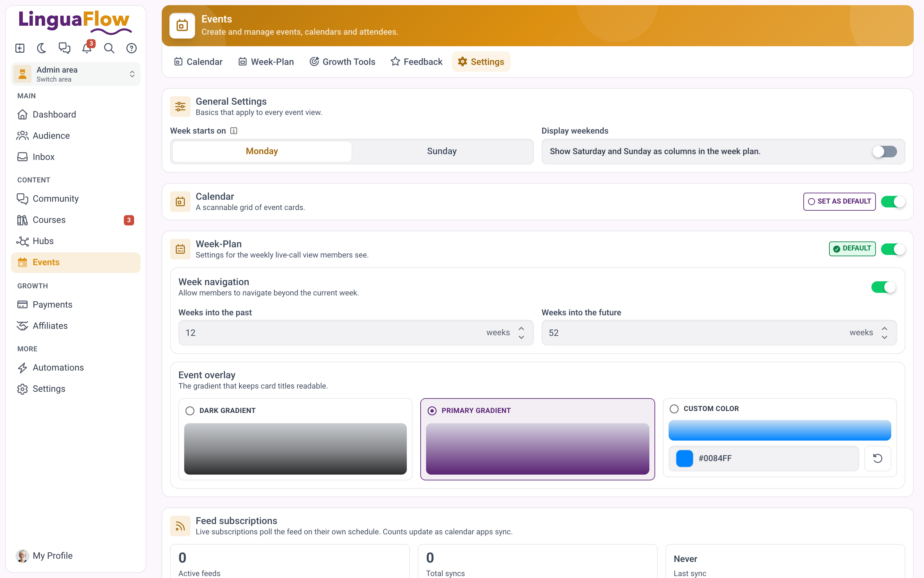This screenshot has width=924, height=578.
Task: Click the Week starts on info icon
Action: (234, 131)
